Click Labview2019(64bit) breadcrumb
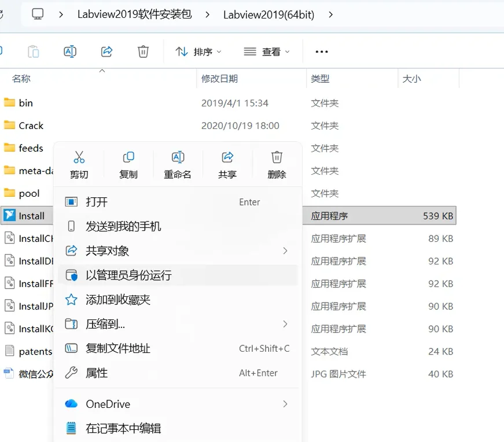Image resolution: width=504 pixels, height=442 pixels. (268, 15)
